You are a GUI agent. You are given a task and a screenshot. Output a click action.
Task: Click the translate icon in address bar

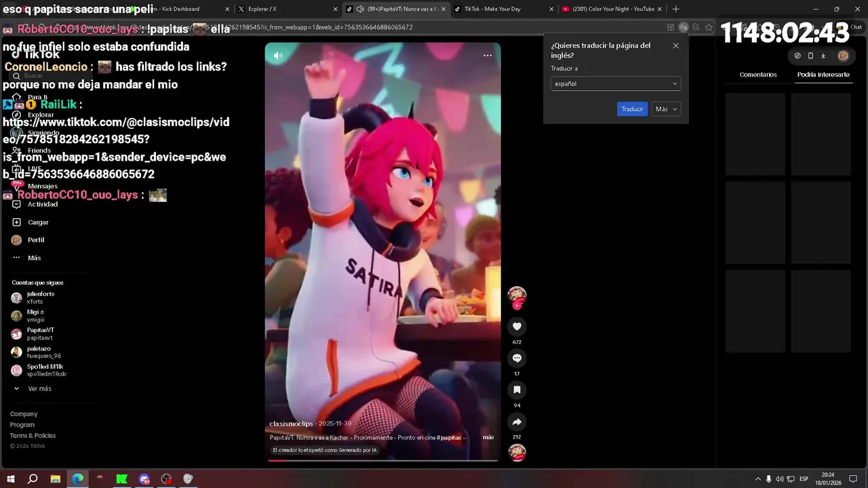pyautogui.click(x=684, y=27)
